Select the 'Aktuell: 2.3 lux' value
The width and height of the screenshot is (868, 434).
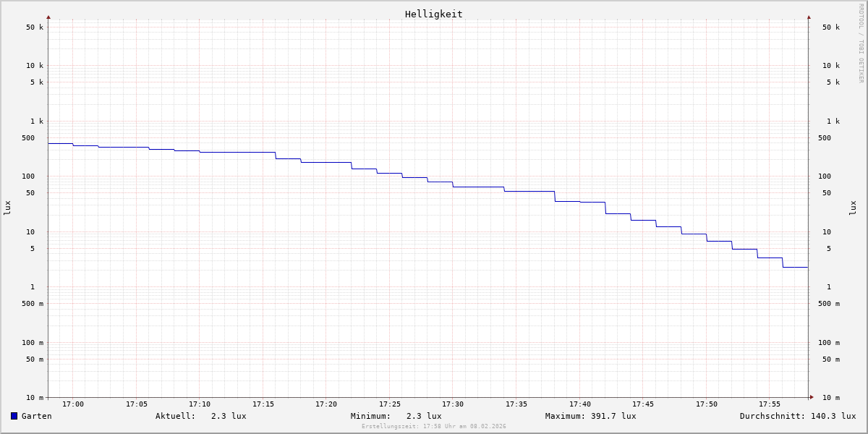(x=201, y=416)
